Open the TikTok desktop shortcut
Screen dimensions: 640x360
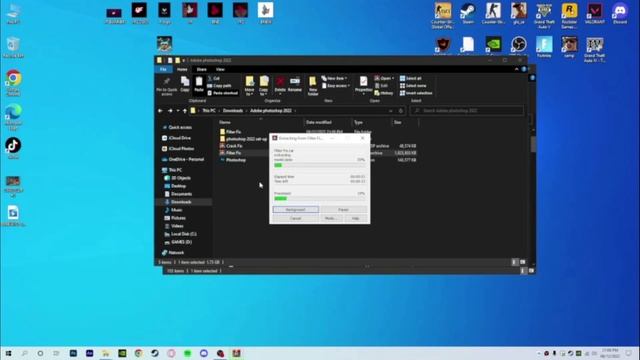[x=13, y=149]
